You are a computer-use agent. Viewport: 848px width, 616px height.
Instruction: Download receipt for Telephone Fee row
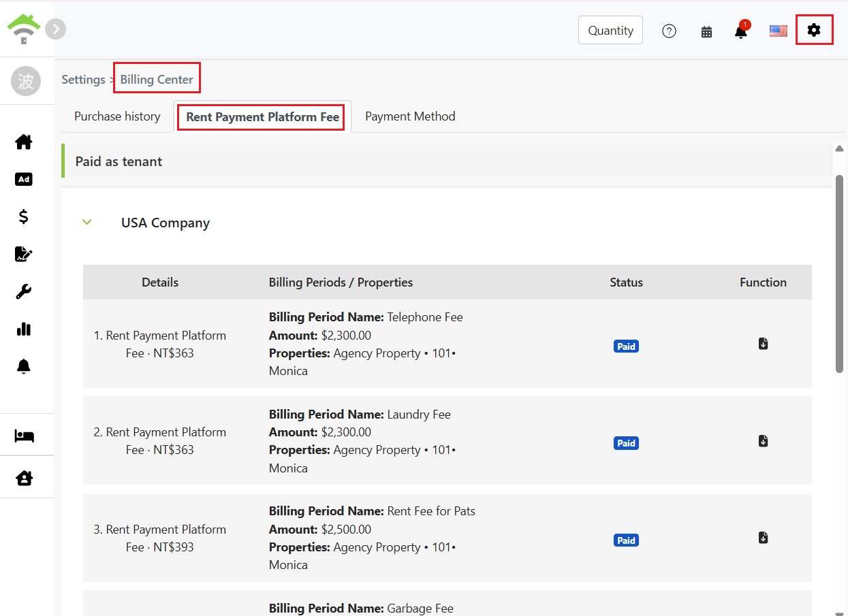(x=764, y=344)
